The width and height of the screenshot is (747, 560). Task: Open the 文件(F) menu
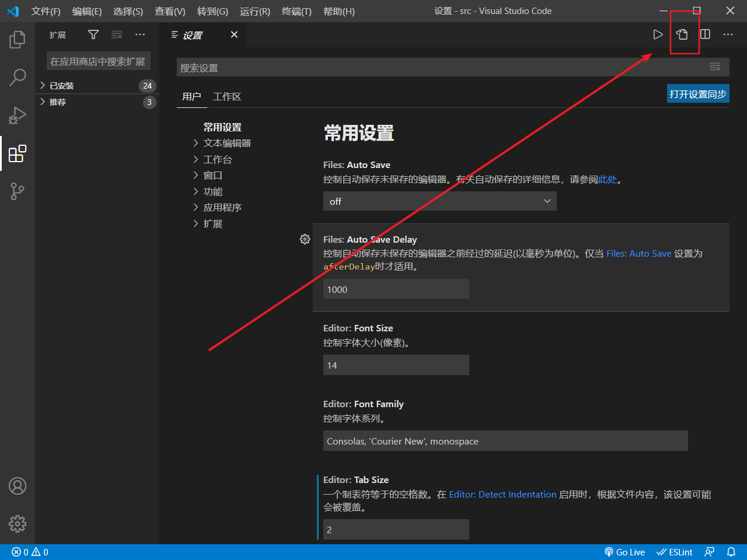[x=46, y=11]
